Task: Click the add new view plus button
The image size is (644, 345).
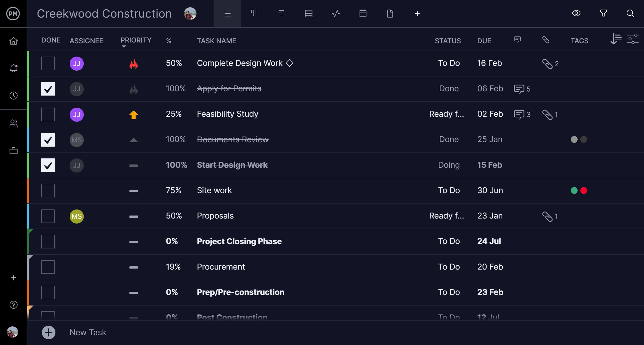Action: point(417,14)
